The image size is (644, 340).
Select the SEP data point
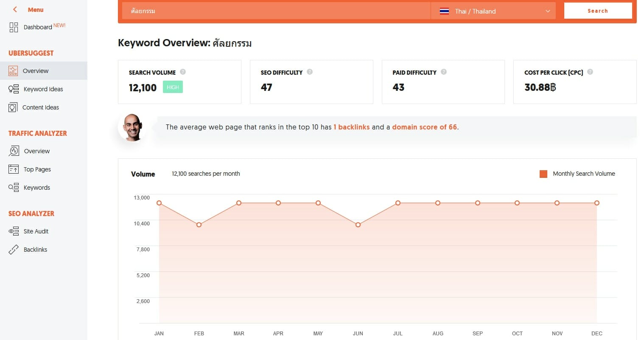[x=478, y=203]
